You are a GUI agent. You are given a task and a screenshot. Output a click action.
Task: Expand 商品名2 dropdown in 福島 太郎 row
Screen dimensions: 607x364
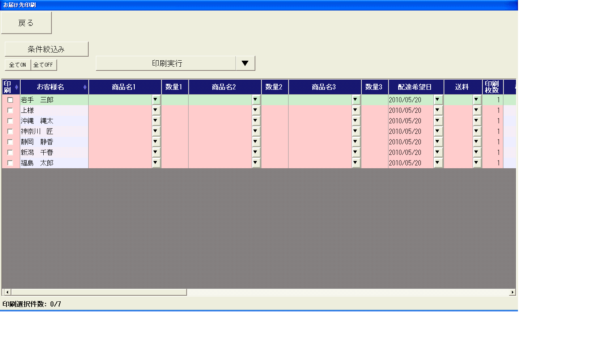pyautogui.click(x=256, y=163)
